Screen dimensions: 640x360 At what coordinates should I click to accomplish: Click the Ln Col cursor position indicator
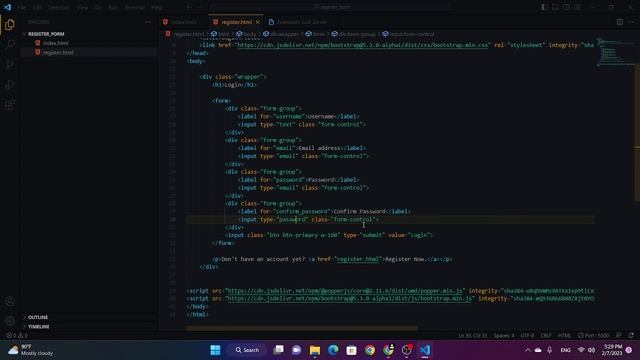(x=473, y=336)
